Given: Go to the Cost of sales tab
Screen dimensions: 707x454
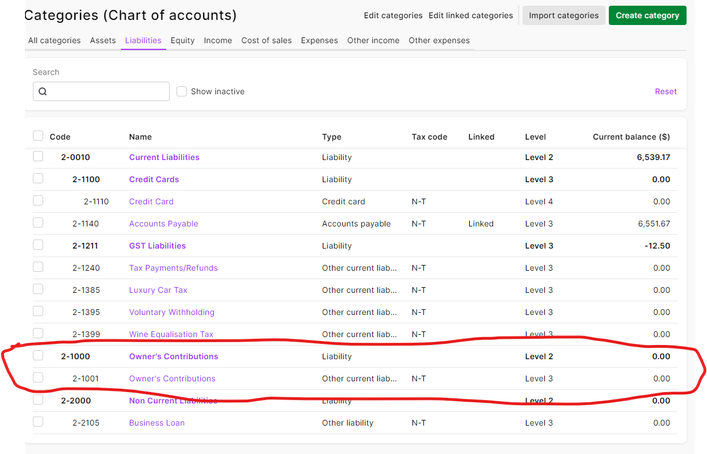Looking at the screenshot, I should click(x=266, y=41).
